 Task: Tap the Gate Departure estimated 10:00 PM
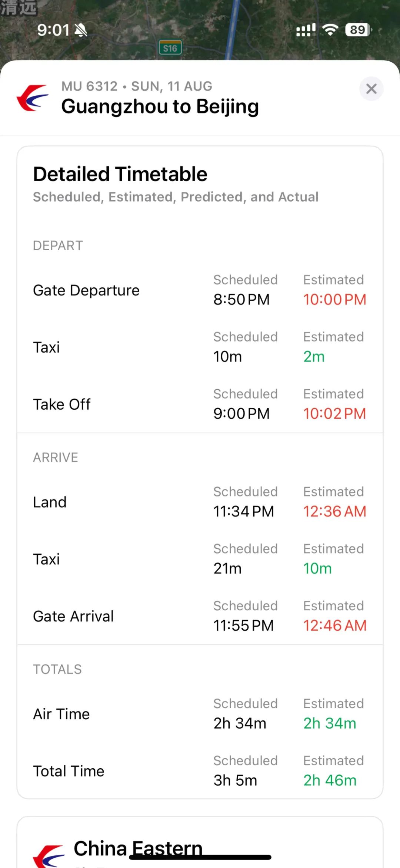334,300
